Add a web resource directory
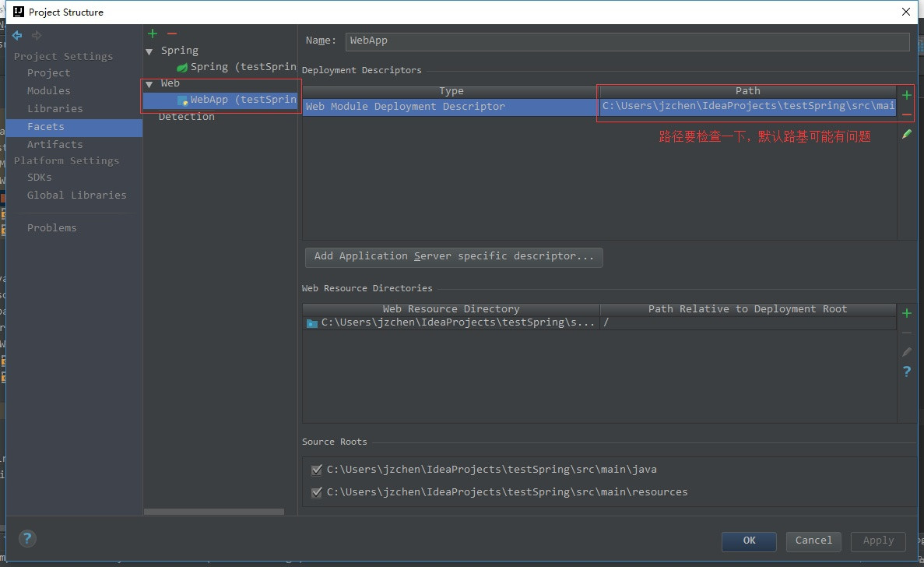This screenshot has width=924, height=567. pyautogui.click(x=907, y=313)
